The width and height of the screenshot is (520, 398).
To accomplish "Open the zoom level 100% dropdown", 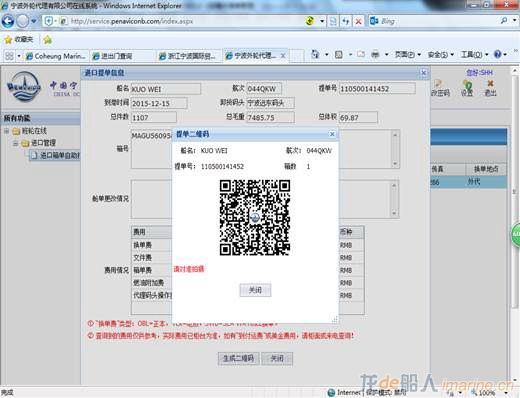I will (x=506, y=393).
